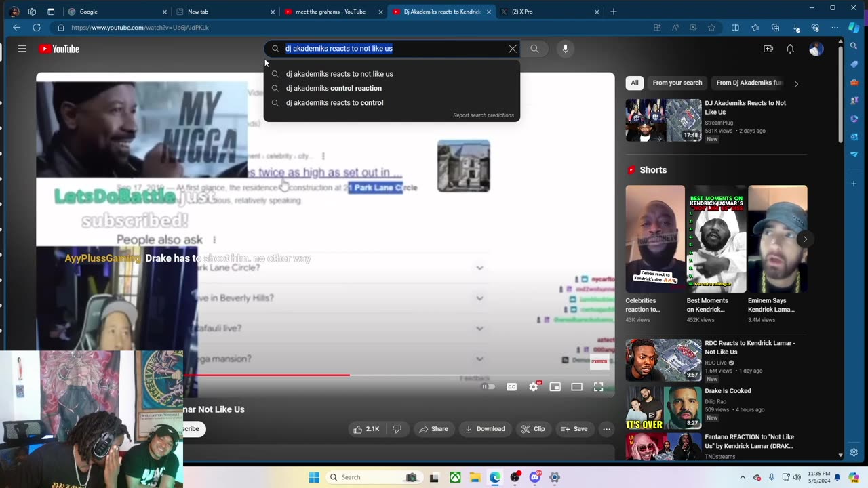Select suggestion 'dj akademiks reacts to not like us'
868x488 pixels.
(392, 74)
